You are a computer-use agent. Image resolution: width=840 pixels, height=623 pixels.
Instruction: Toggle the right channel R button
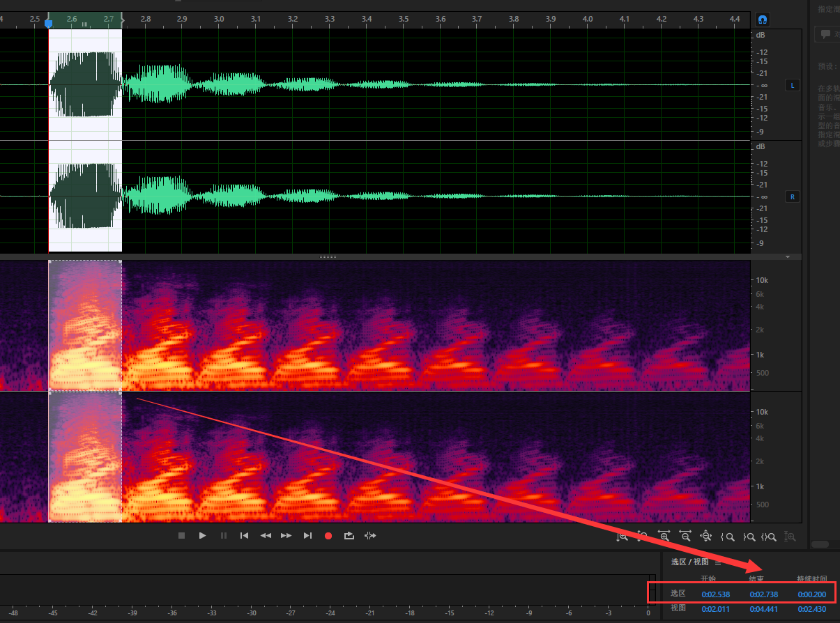[792, 197]
